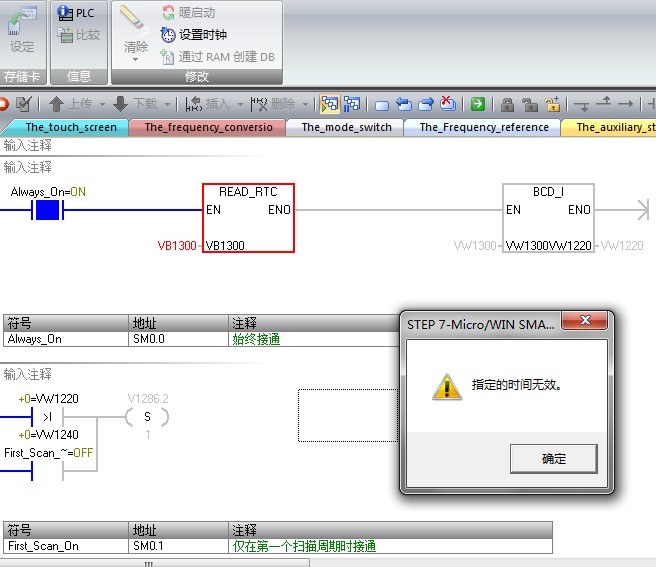Click the right-arrow bookmark icon
This screenshot has height=567, width=656.
[x=426, y=104]
